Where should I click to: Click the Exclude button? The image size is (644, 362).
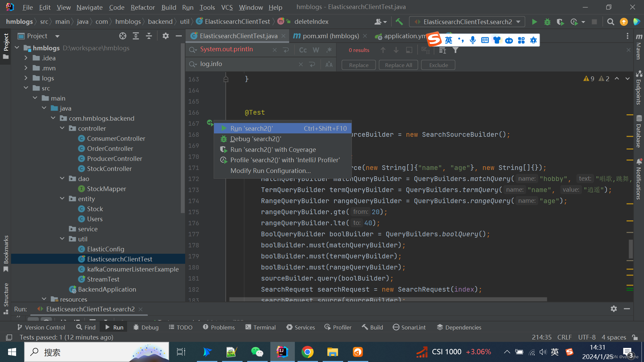438,65
